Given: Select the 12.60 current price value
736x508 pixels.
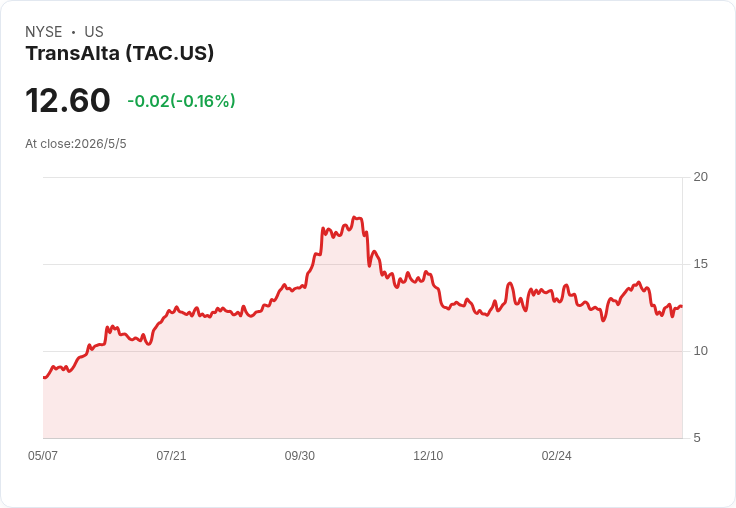Looking at the screenshot, I should click(68, 100).
